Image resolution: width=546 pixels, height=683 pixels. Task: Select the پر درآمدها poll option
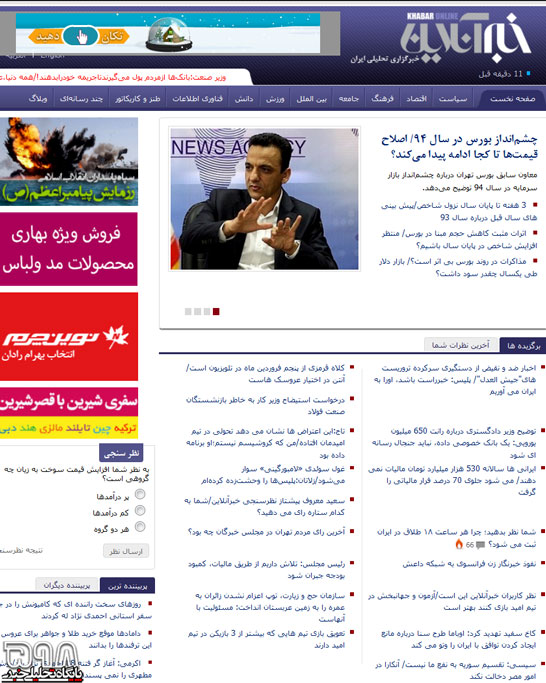[140, 494]
